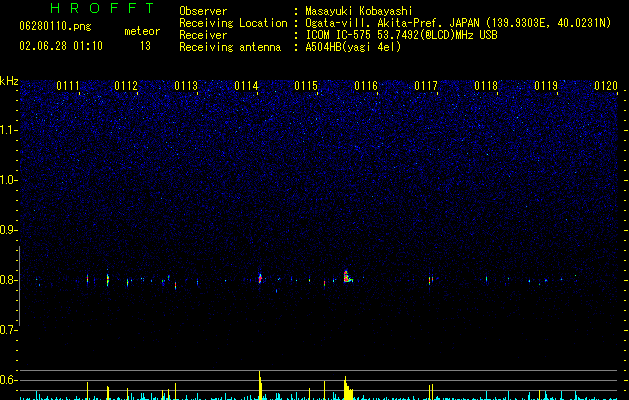This screenshot has height=400, width=629.
Task: Click the 0.9 frequency axis label
Action: pyautogui.click(x=9, y=230)
